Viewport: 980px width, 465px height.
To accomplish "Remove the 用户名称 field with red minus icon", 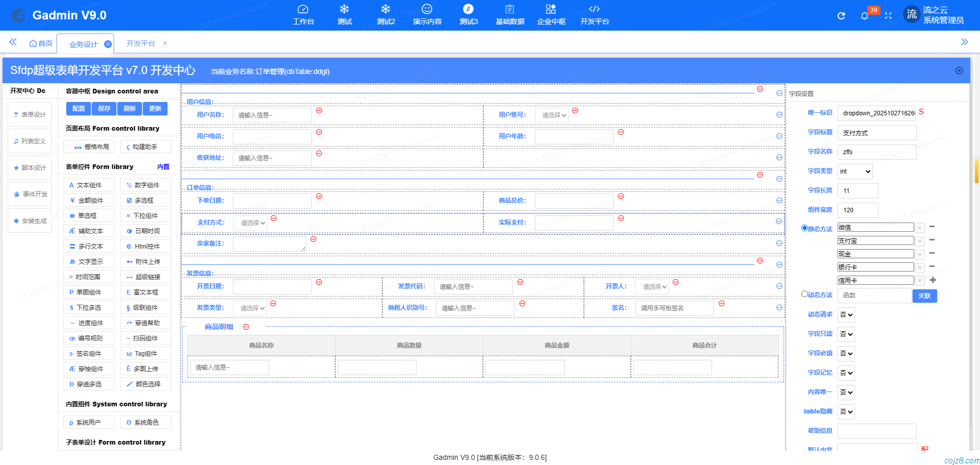I will point(319,110).
